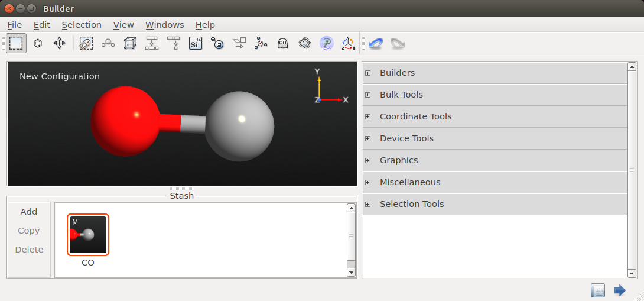Viewport: 644px width, 301px height.
Task: Click the stash list scroll-down arrow
Action: [351, 272]
